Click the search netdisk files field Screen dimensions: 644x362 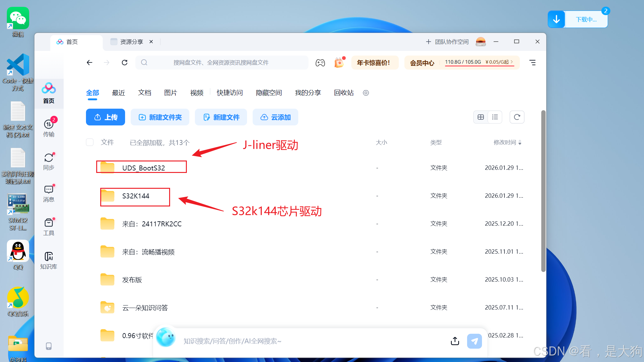pos(221,63)
